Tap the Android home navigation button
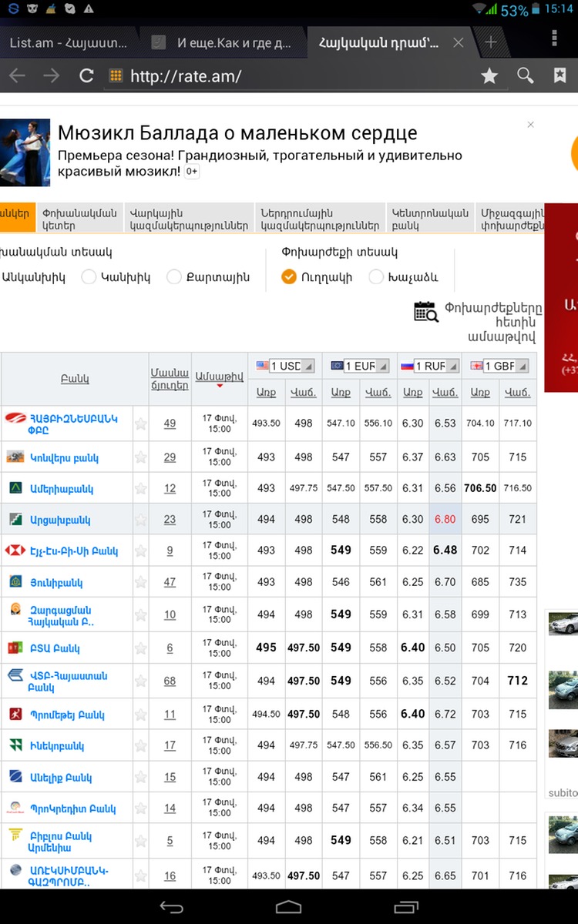 coord(288,907)
